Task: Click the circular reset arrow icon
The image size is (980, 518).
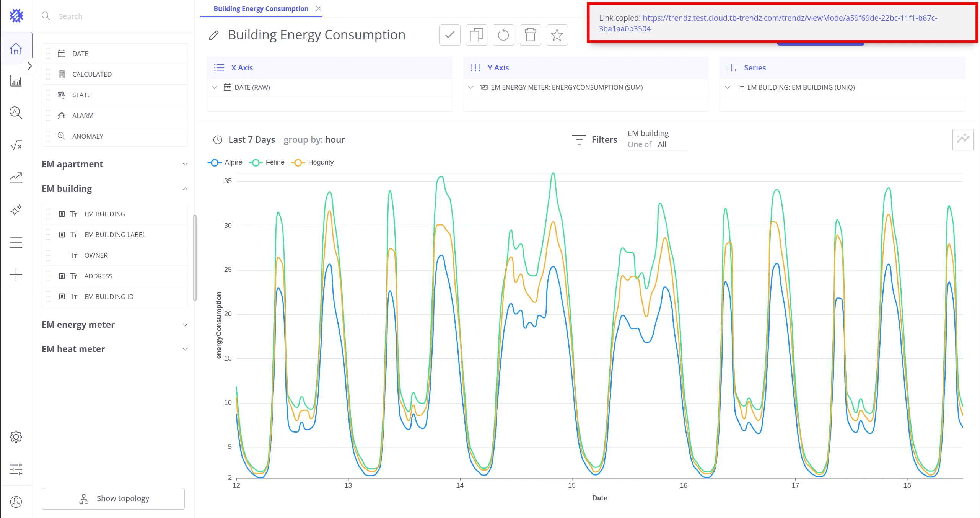Action: (503, 35)
